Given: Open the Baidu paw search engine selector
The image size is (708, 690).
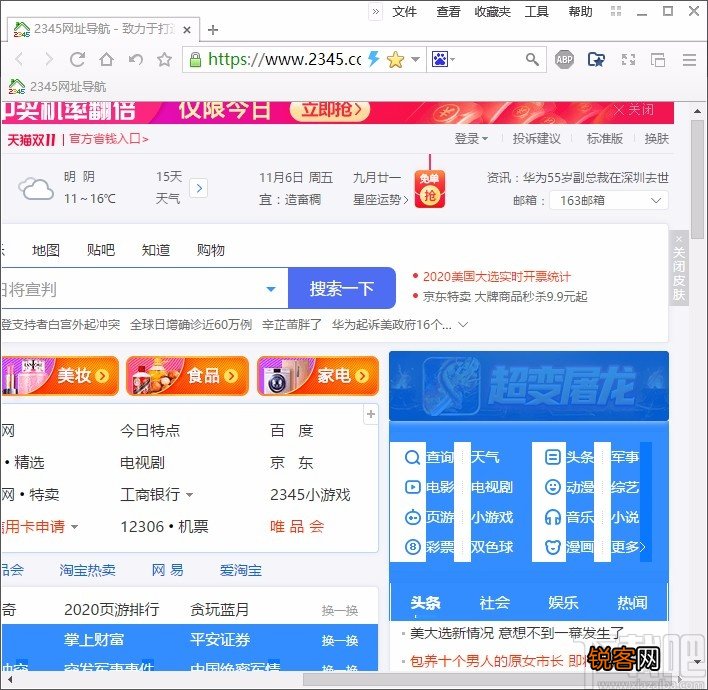Looking at the screenshot, I should coord(443,59).
